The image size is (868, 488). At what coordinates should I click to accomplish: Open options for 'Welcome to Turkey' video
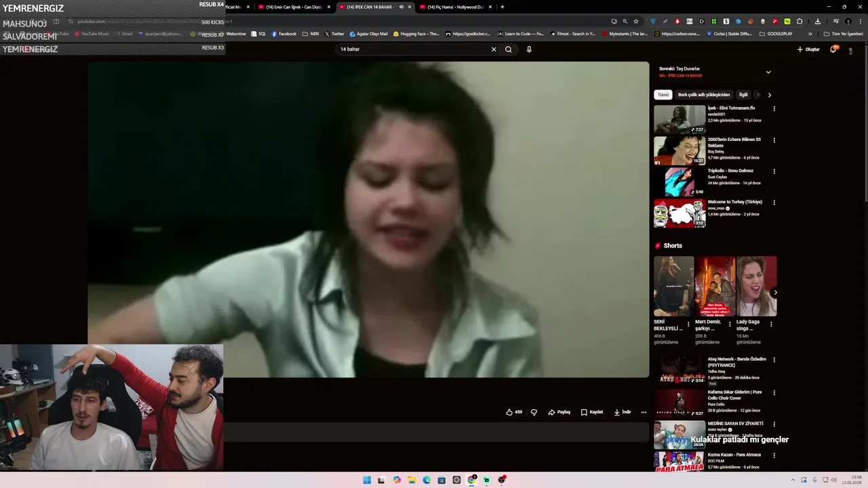coord(774,203)
